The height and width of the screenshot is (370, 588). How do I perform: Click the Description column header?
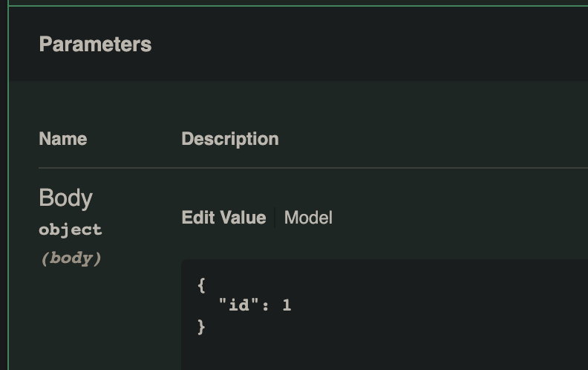pos(230,139)
